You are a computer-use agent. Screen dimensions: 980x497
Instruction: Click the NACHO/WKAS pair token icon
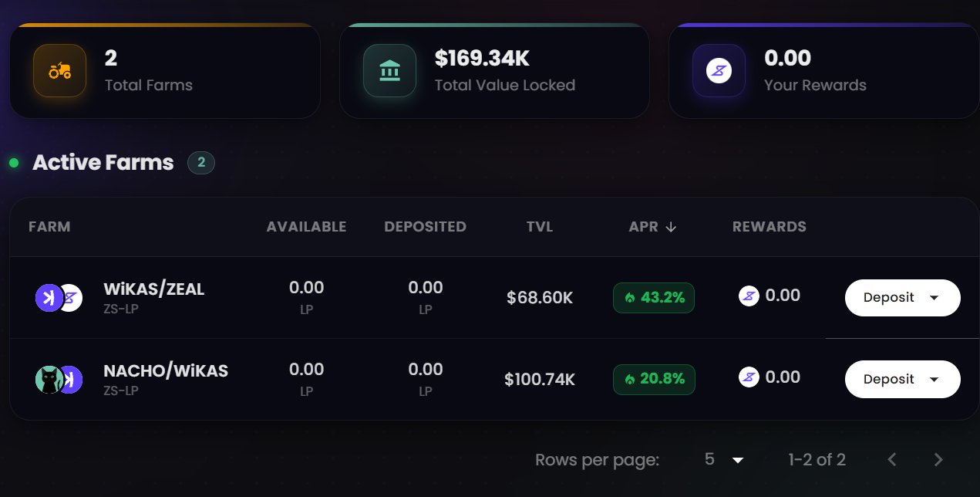(x=59, y=379)
